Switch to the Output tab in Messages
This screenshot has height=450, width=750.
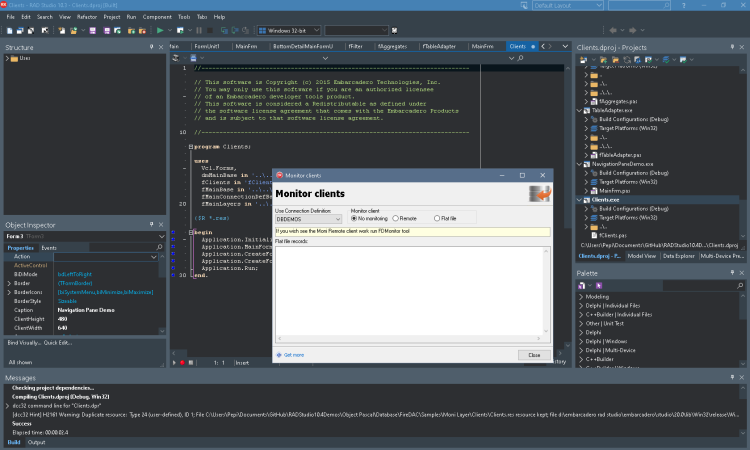pos(36,442)
